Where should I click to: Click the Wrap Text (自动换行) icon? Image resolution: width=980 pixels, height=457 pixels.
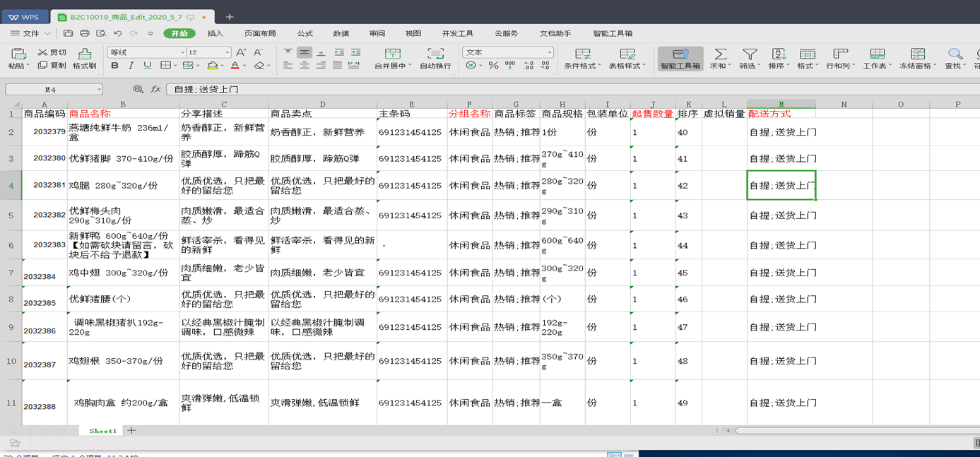tap(436, 54)
